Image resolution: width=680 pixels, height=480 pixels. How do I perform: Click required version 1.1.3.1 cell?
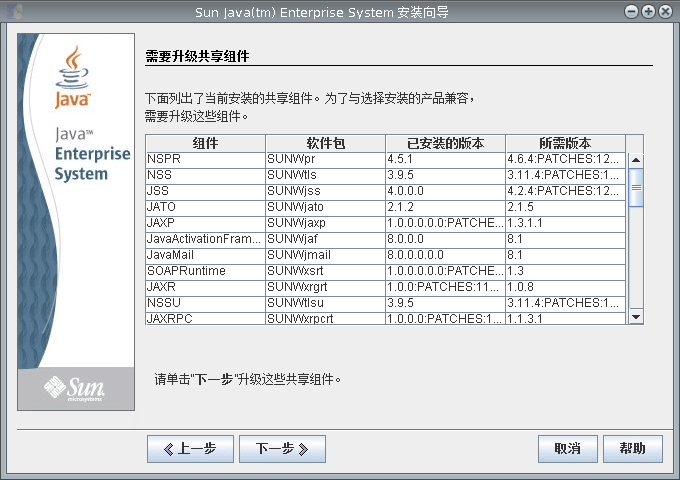point(566,318)
